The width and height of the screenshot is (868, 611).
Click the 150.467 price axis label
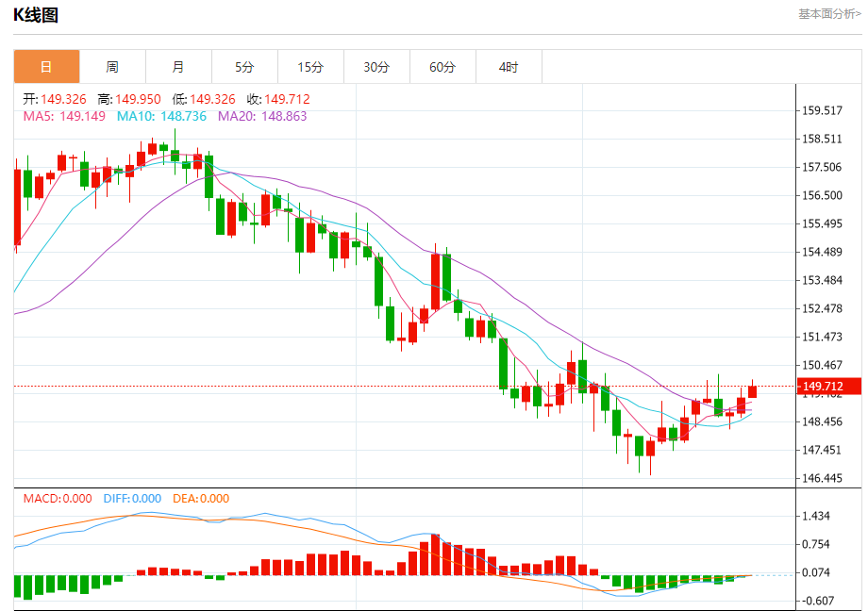coord(822,365)
